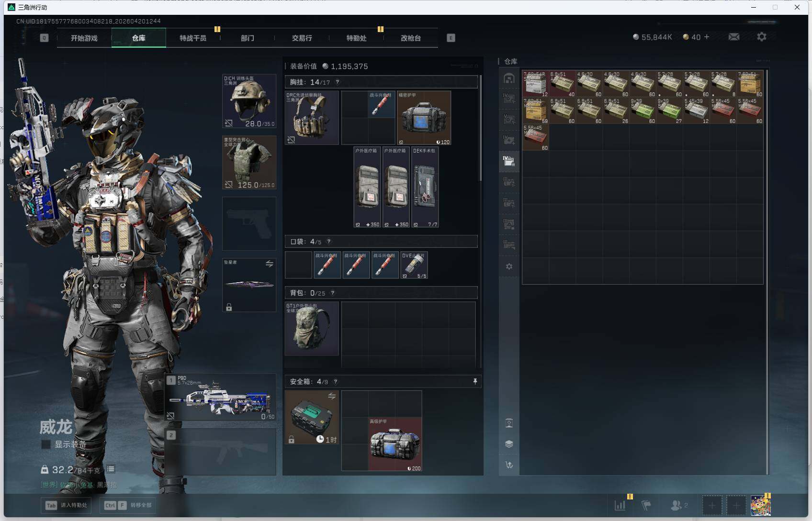
Task: Select the DEK手术包 surgical kit
Action: 425,187
